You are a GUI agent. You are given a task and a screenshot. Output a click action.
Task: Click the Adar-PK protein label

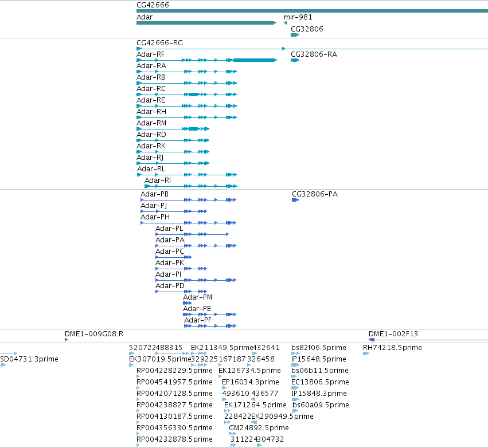[170, 263]
